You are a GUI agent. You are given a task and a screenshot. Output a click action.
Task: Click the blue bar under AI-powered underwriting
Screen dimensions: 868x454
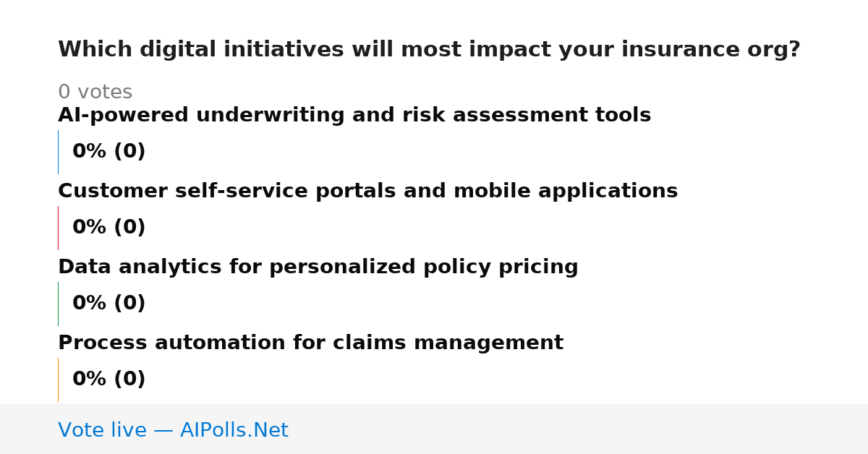[58, 152]
